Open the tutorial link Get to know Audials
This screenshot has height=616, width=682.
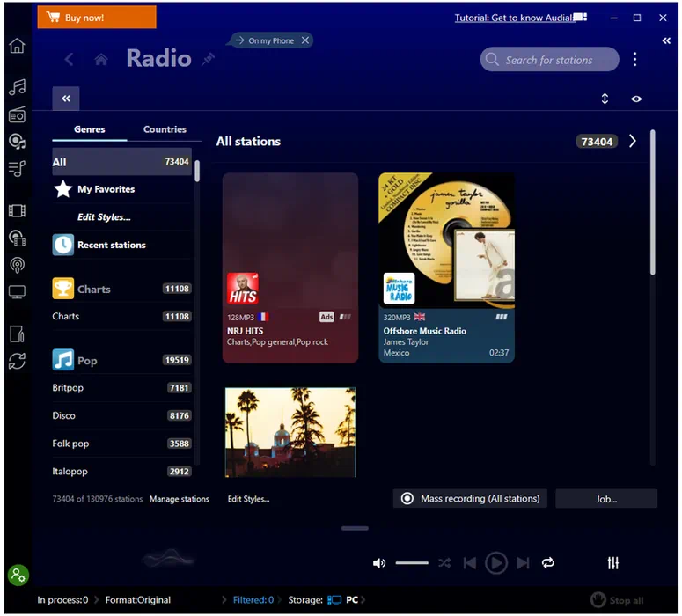[515, 18]
